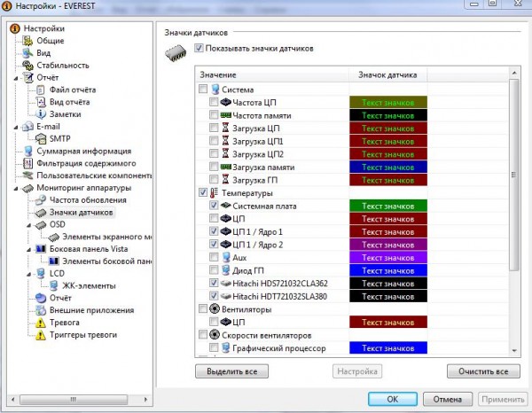Image resolution: width=532 pixels, height=413 pixels.
Task: Click the Стабильность tree icon
Action: (x=28, y=65)
